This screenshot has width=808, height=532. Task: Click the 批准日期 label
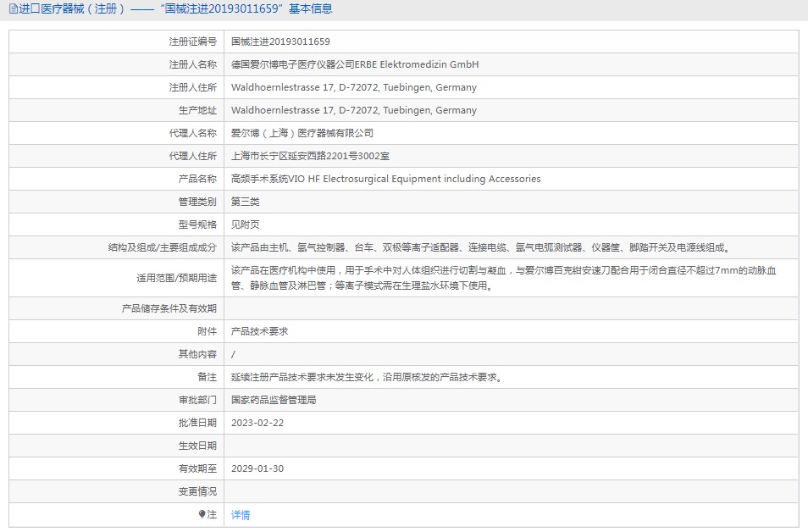[197, 423]
